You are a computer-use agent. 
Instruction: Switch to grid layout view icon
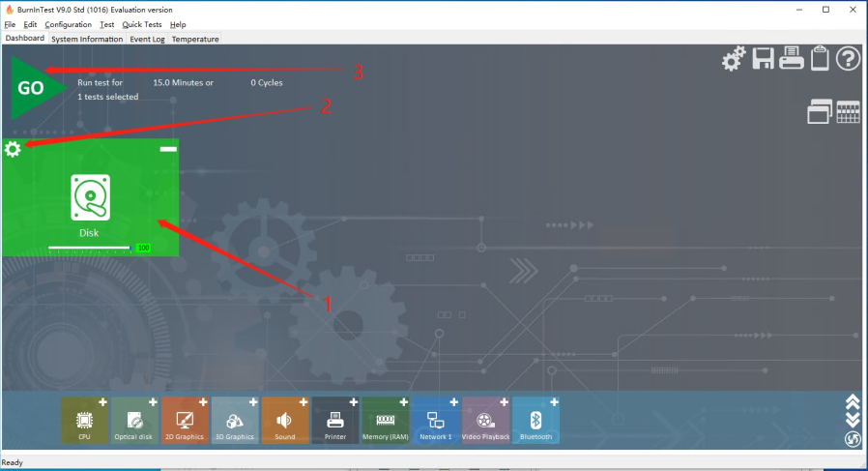pos(848,111)
